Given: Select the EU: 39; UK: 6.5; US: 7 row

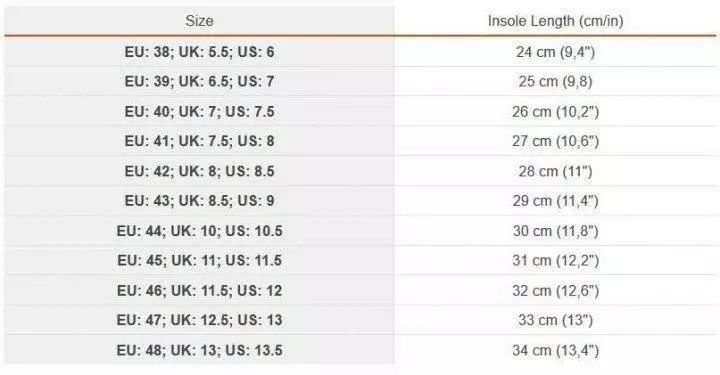Looking at the screenshot, I should [x=360, y=81].
